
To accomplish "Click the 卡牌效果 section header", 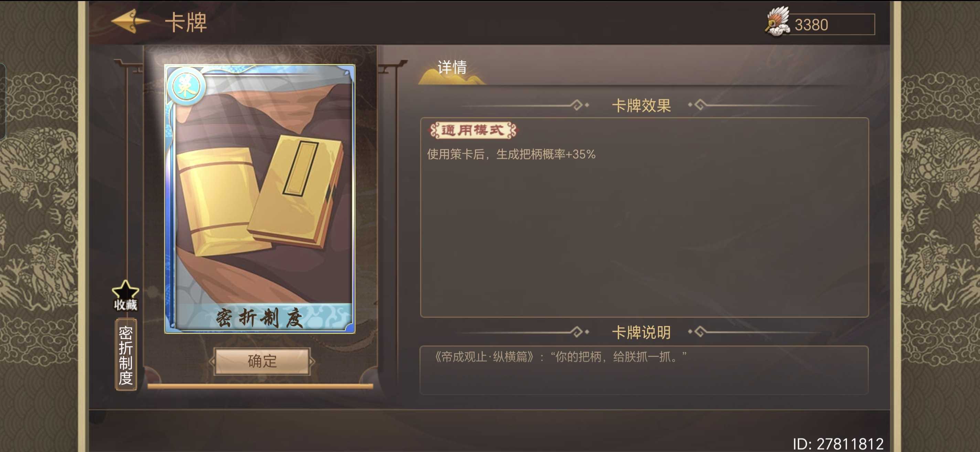I will coord(641,105).
